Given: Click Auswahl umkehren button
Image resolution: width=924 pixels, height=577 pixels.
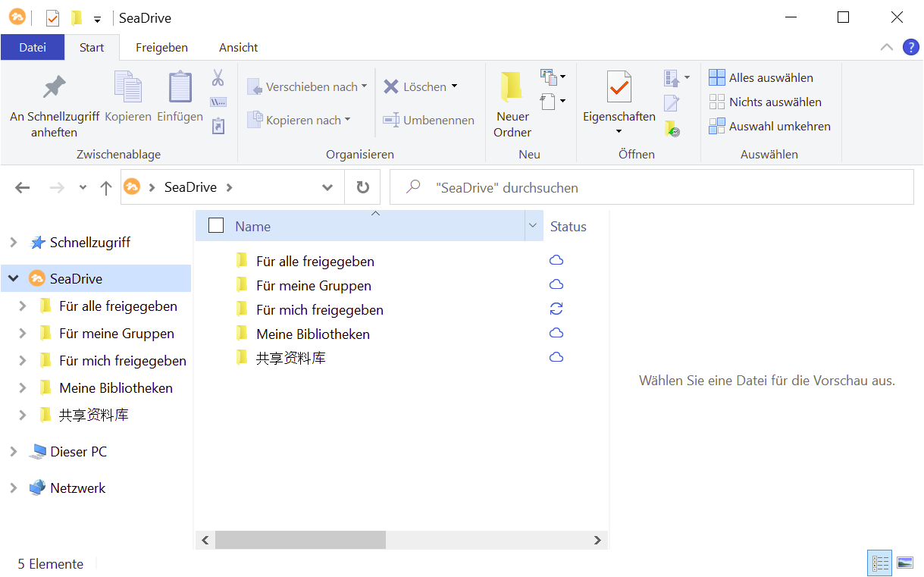Looking at the screenshot, I should (770, 127).
